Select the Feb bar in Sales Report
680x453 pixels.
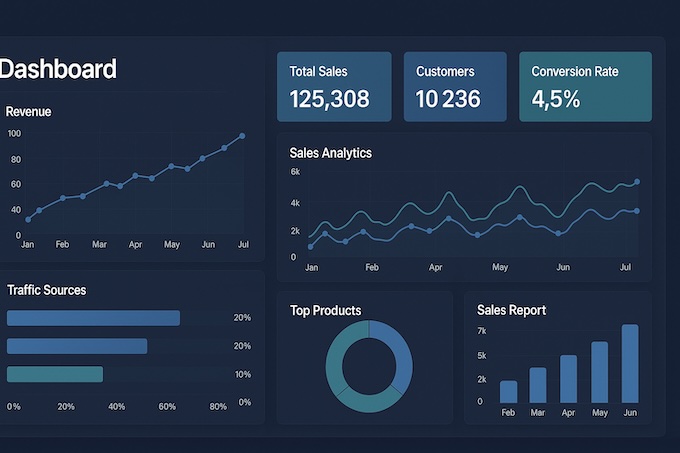coord(508,391)
